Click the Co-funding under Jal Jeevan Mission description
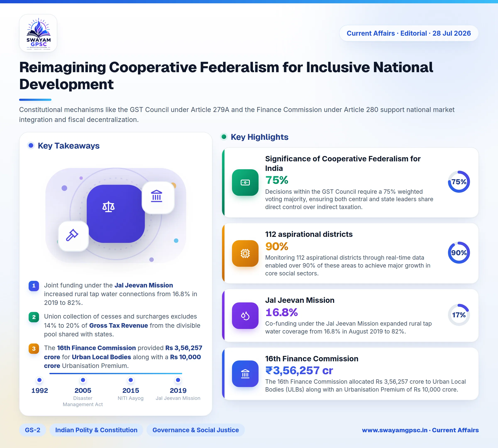The height and width of the screenshot is (448, 498). click(348, 327)
